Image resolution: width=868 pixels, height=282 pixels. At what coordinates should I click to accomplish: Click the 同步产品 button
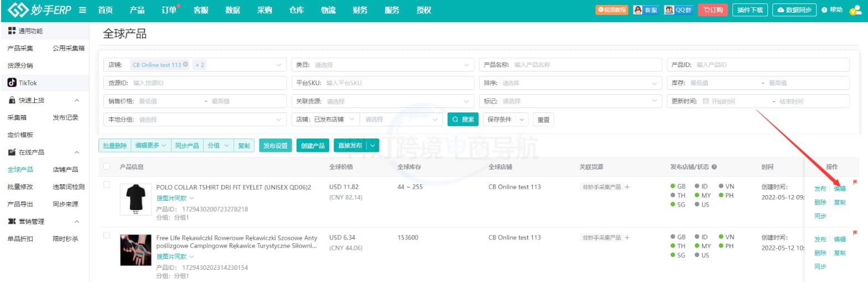(x=187, y=145)
